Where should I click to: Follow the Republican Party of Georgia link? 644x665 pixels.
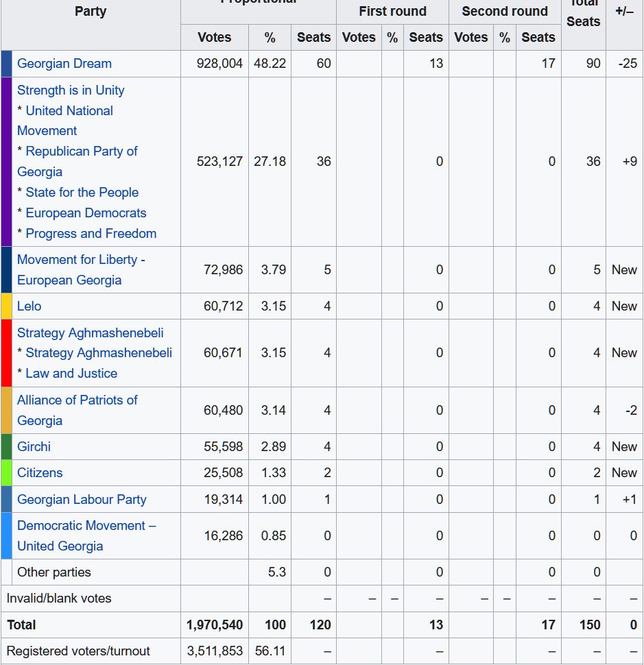coord(81,152)
